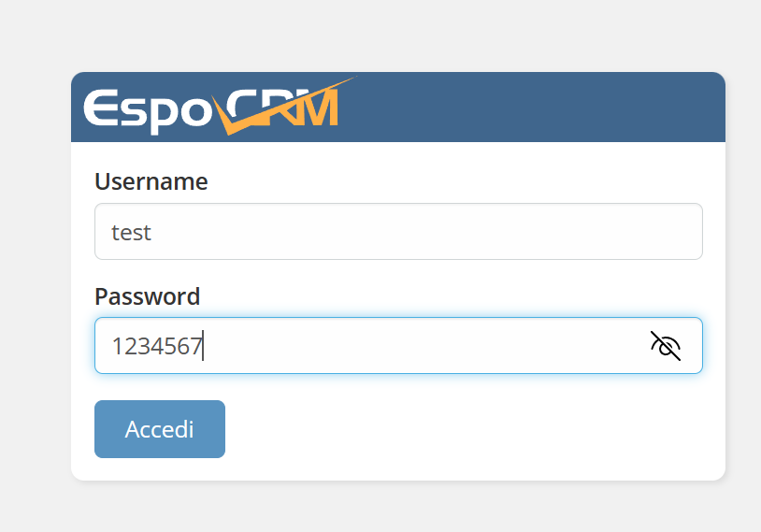761x532 pixels.
Task: Focus the Username input field
Action: coord(397,232)
